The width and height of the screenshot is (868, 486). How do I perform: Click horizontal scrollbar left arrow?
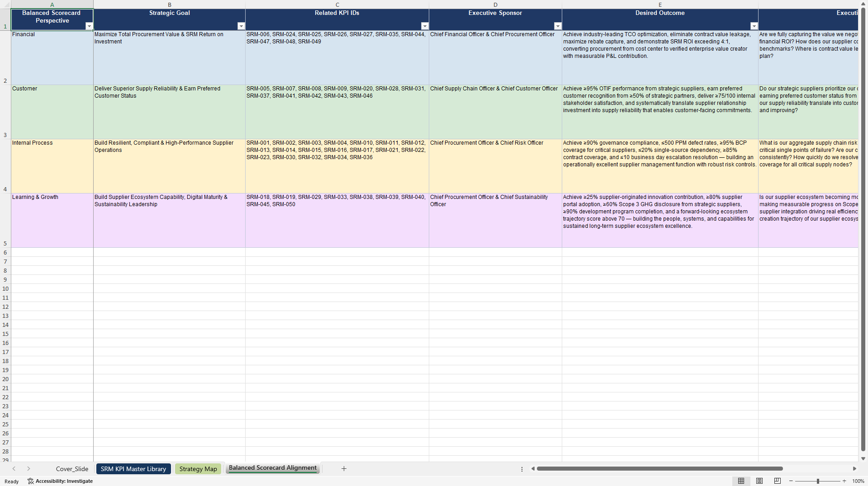pos(533,469)
